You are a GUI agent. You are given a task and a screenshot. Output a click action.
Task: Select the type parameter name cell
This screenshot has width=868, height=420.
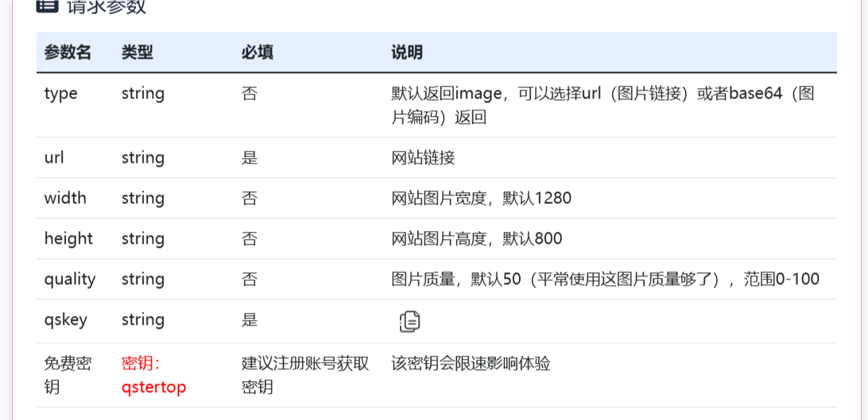click(x=61, y=94)
